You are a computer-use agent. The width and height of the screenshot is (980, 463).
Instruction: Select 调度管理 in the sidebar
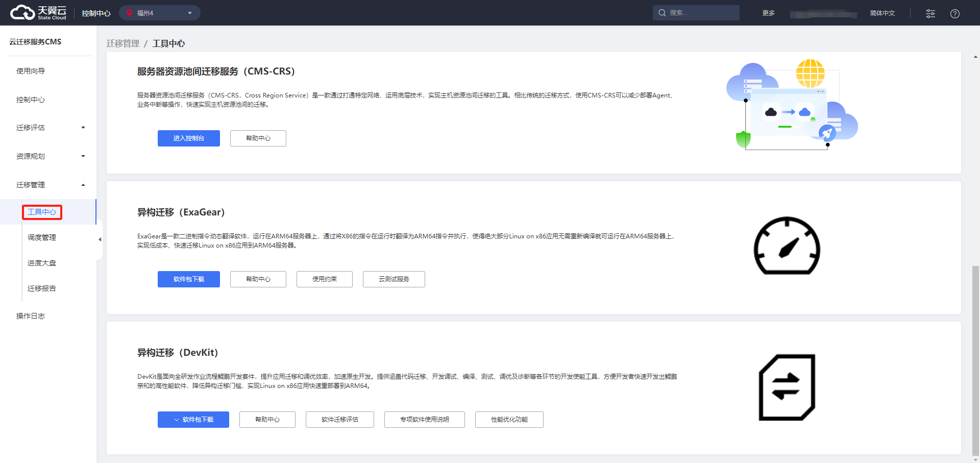coord(42,237)
